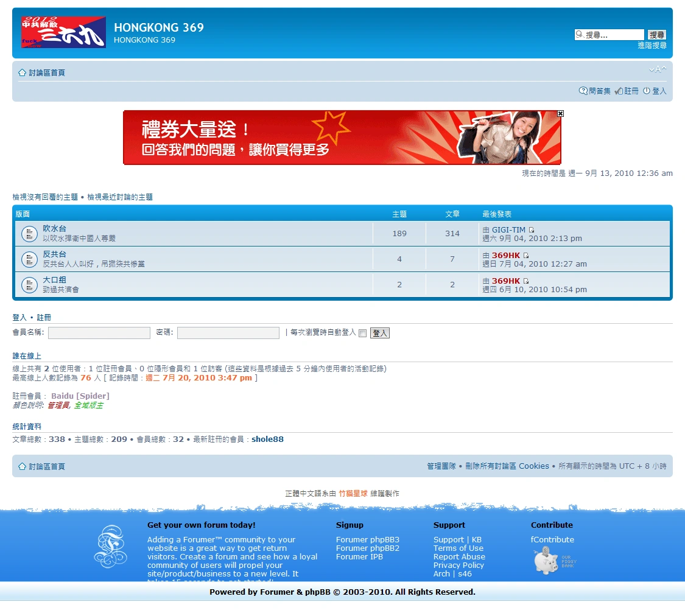
Task: Toggle 每次瀏覽時自動登入 checkbox
Action: 362,333
